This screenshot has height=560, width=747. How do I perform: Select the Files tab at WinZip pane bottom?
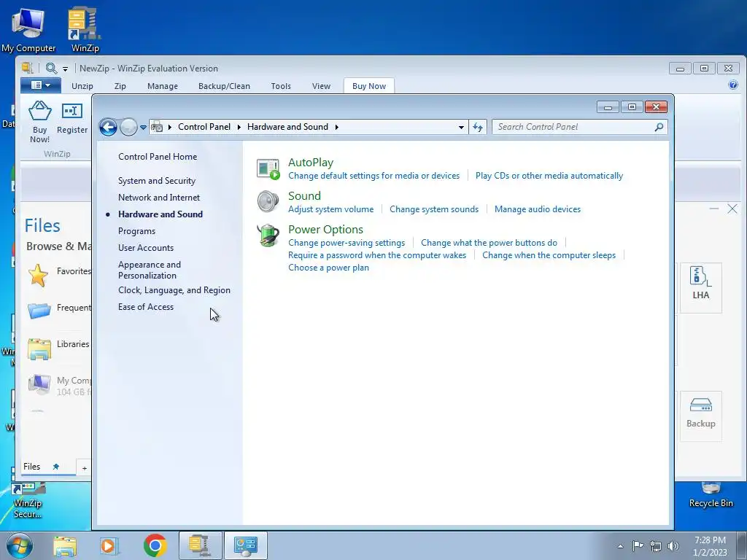tap(32, 467)
